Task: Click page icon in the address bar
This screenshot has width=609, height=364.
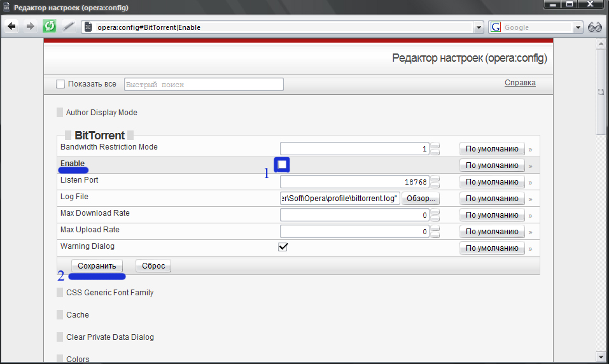Action: (x=88, y=27)
